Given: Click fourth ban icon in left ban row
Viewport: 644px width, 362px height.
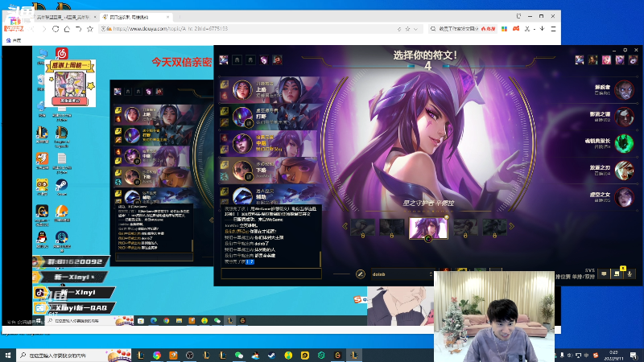Looking at the screenshot, I should click(264, 60).
